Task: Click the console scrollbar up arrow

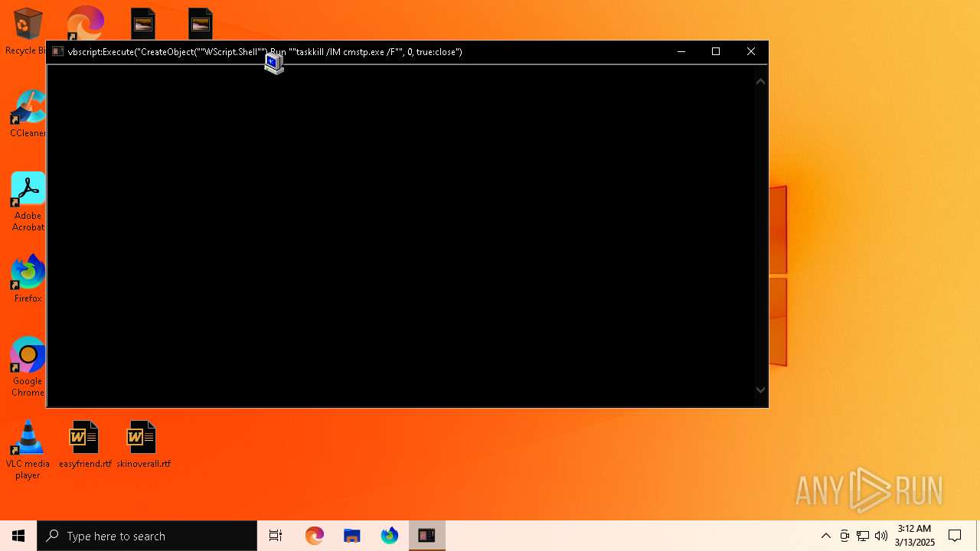Action: point(760,81)
